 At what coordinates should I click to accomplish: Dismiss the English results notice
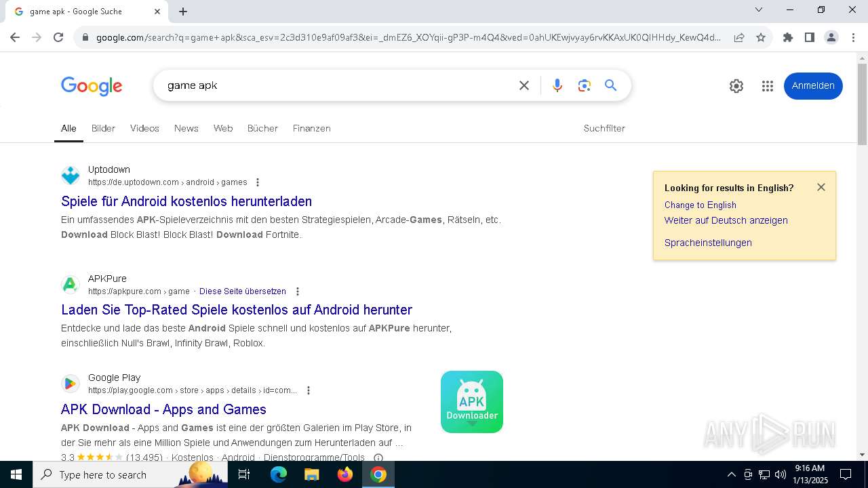tap(821, 187)
